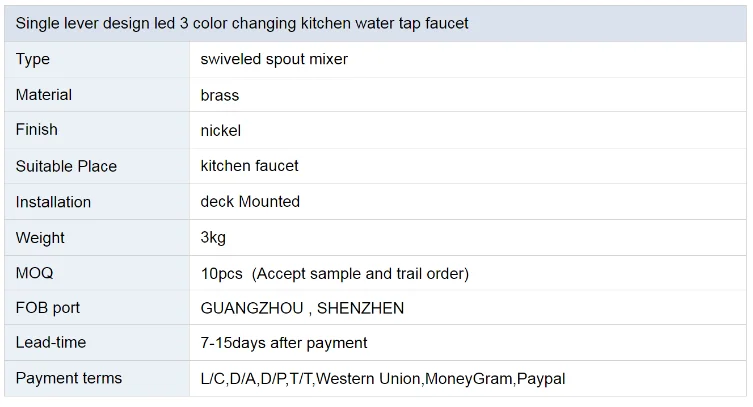Click the payment methods list with Paypal

coord(383,379)
